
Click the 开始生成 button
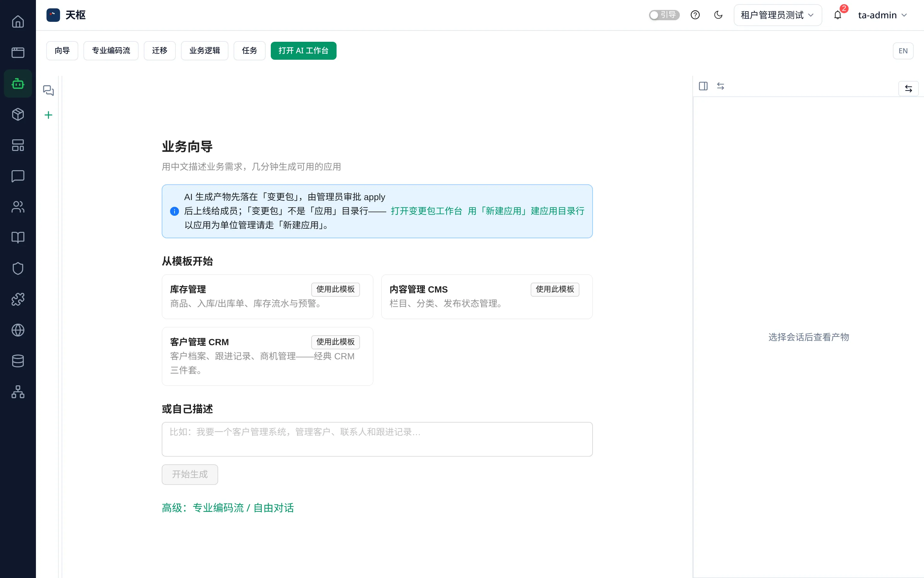[190, 474]
